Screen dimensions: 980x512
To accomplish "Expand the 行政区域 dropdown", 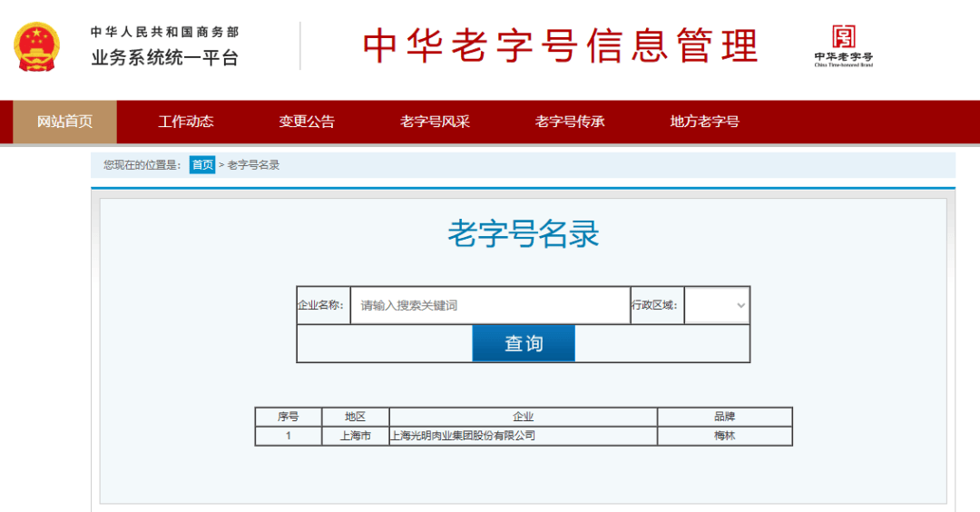I will click(x=717, y=306).
